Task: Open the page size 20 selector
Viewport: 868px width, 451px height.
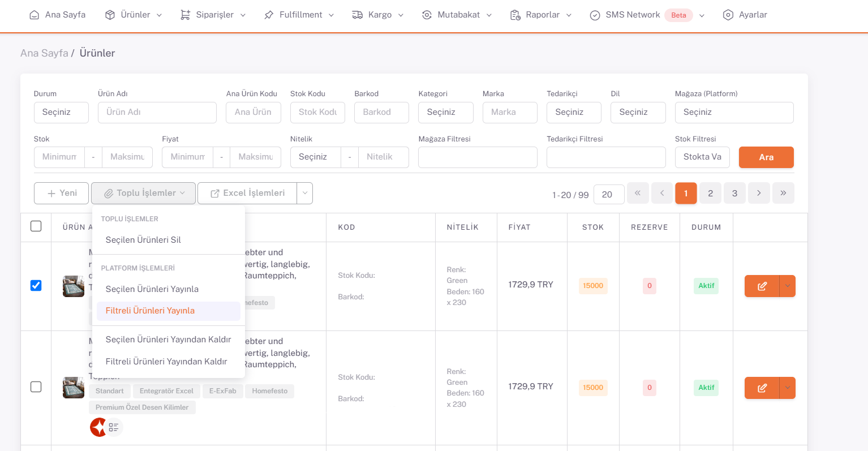Action: point(609,194)
